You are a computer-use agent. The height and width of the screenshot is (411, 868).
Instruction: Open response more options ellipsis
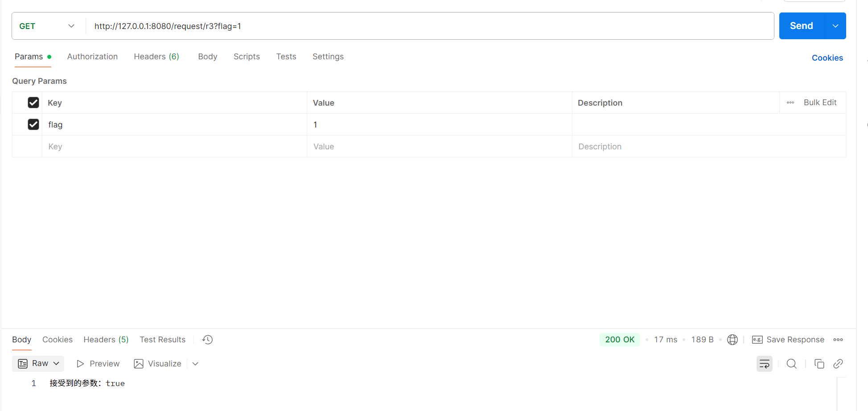(838, 340)
